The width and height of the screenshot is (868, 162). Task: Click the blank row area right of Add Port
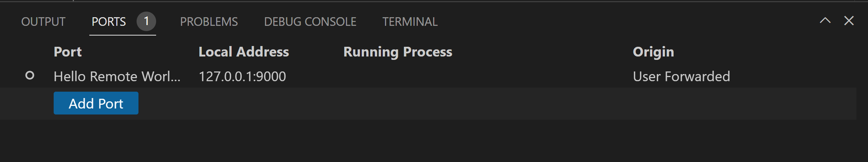pos(450,103)
